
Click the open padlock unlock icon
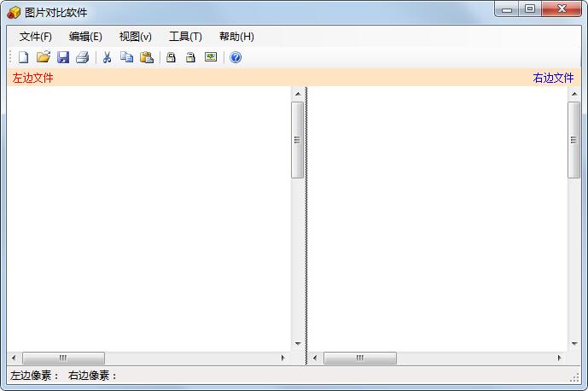191,57
